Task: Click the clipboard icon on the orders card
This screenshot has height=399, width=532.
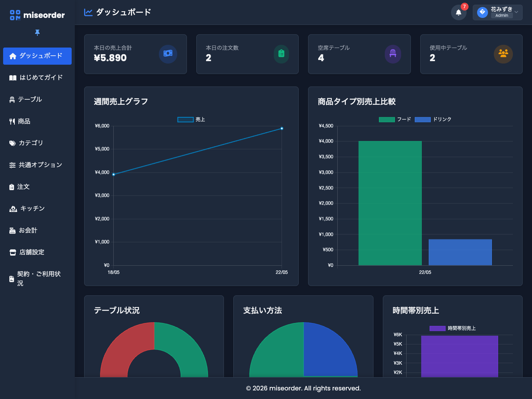Action: point(281,54)
